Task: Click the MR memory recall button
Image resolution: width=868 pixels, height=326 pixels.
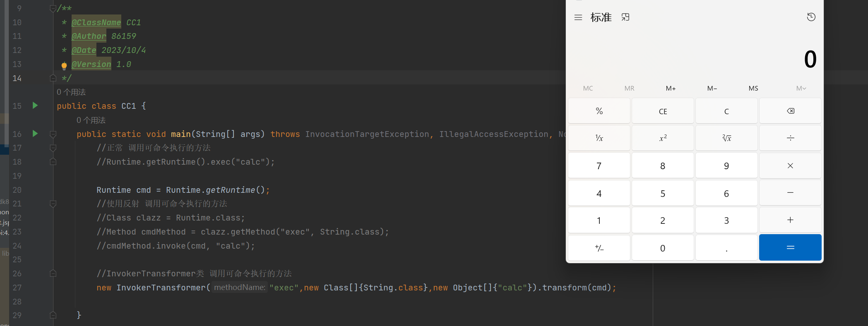Action: click(629, 88)
